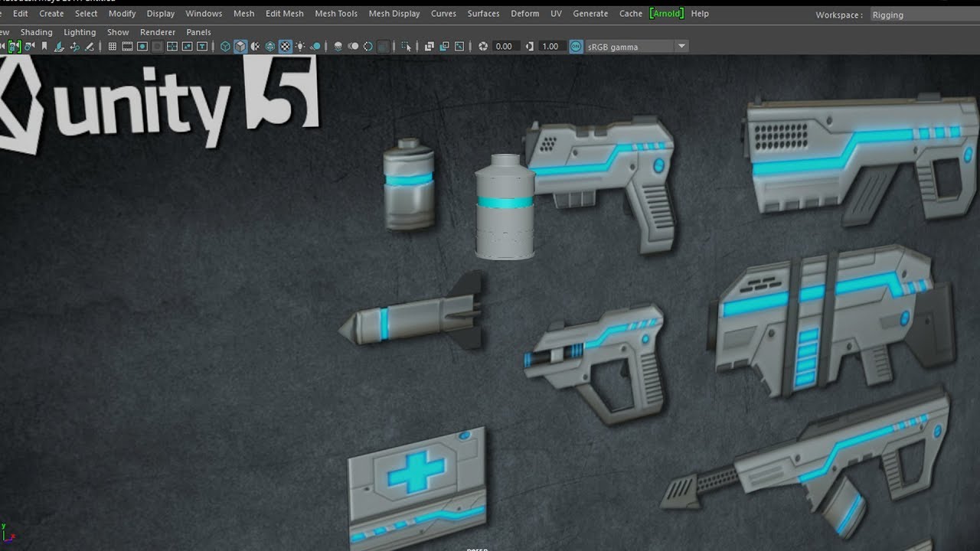The width and height of the screenshot is (980, 551).
Task: Open the Help menu
Action: [700, 14]
